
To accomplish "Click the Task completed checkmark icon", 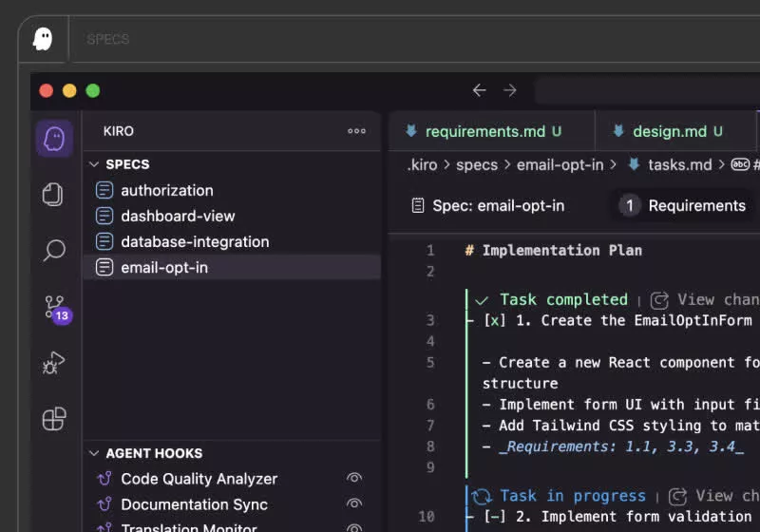I will (482, 301).
